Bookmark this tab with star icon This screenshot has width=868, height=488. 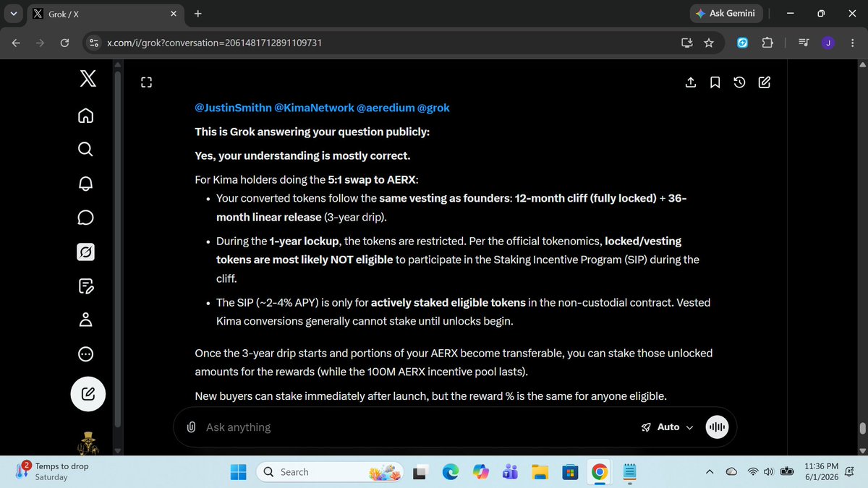709,43
